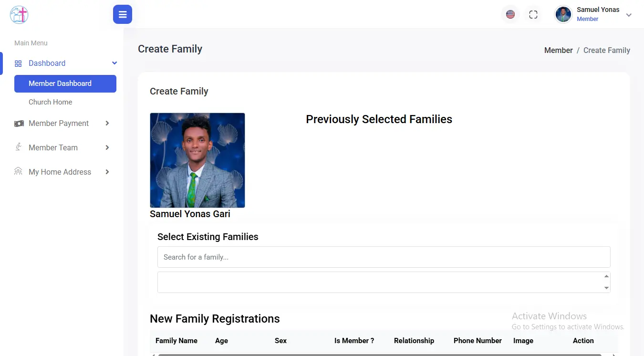Open the hamburger menu icon

[123, 14]
